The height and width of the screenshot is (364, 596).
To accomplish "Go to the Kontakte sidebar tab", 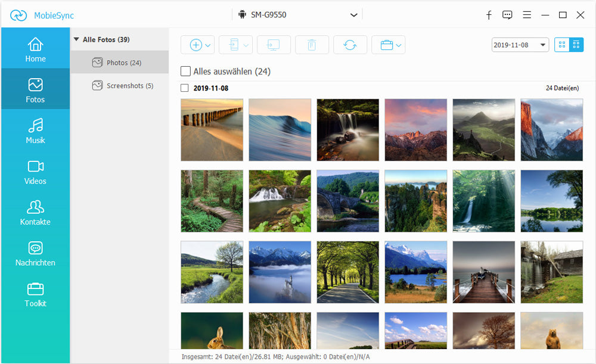I will 35,213.
